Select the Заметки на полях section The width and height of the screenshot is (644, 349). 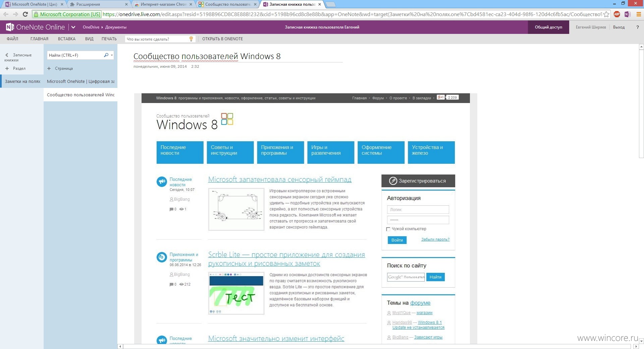click(x=22, y=81)
